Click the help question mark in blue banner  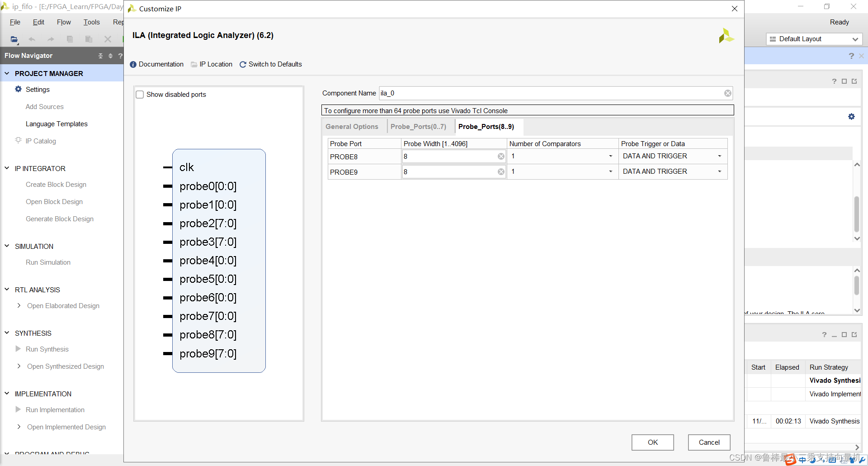pyautogui.click(x=851, y=56)
